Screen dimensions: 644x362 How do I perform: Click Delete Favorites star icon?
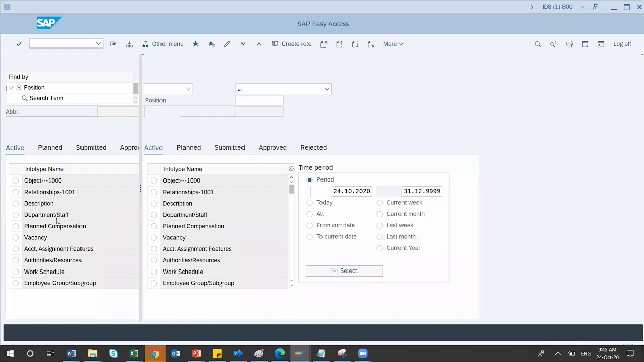[x=211, y=44]
